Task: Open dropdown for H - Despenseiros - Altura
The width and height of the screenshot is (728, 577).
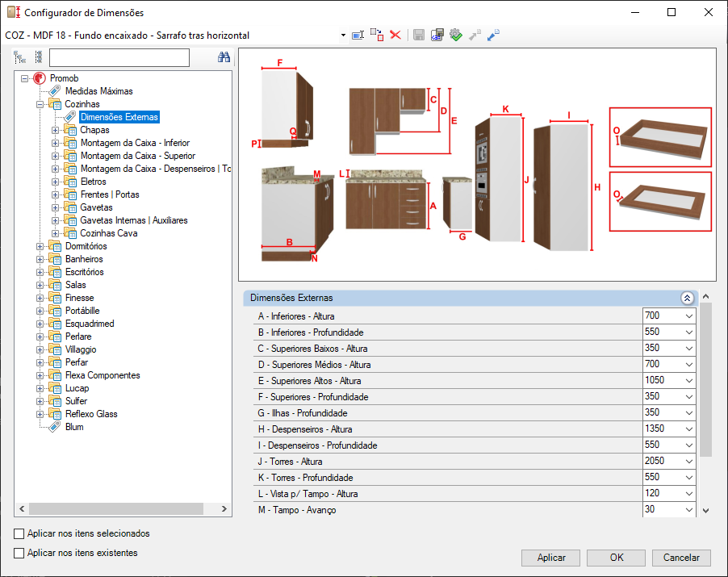Action: [x=689, y=429]
